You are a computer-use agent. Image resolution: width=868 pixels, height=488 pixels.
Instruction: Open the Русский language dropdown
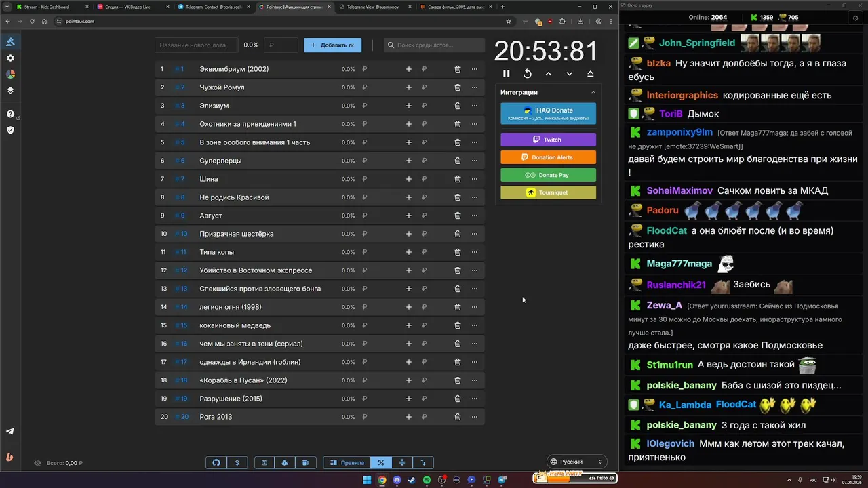point(576,462)
